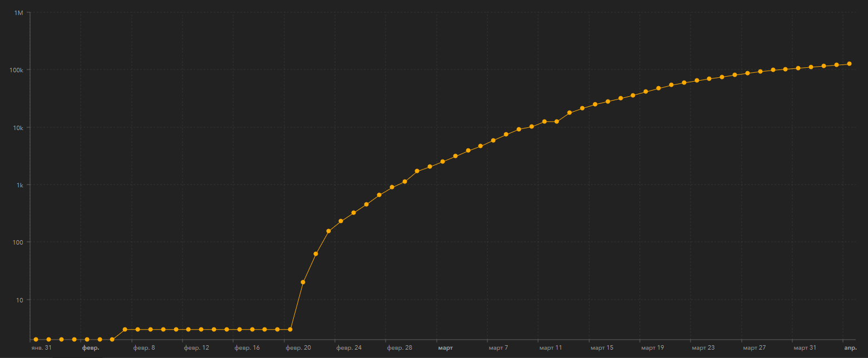Click the февр. 20 axis label
Screen dimensions: 868x358
pos(298,348)
